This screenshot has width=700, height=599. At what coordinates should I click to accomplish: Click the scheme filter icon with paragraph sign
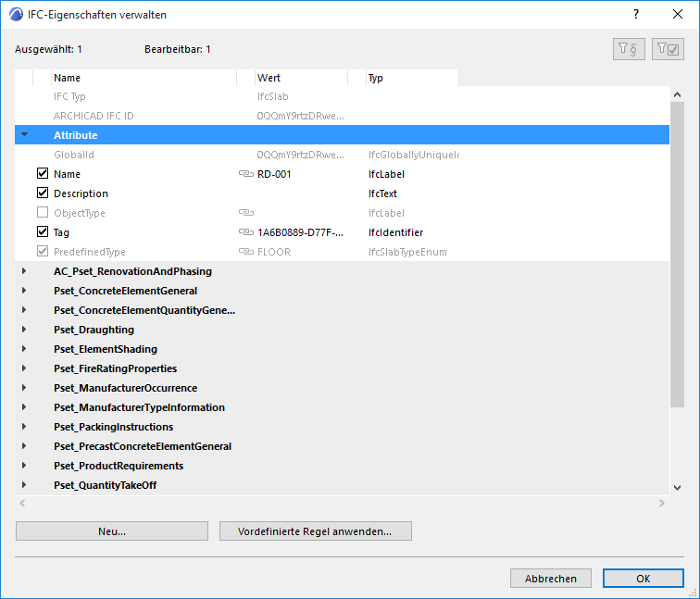point(629,49)
